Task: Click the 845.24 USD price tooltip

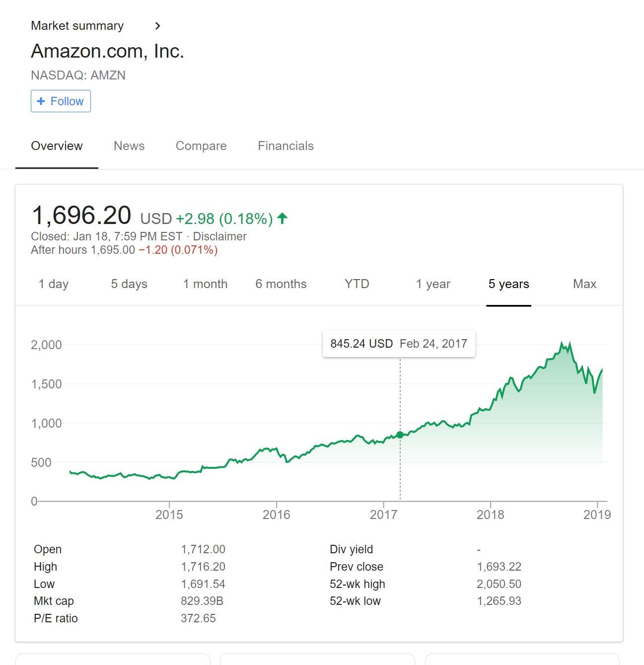Action: tap(399, 344)
